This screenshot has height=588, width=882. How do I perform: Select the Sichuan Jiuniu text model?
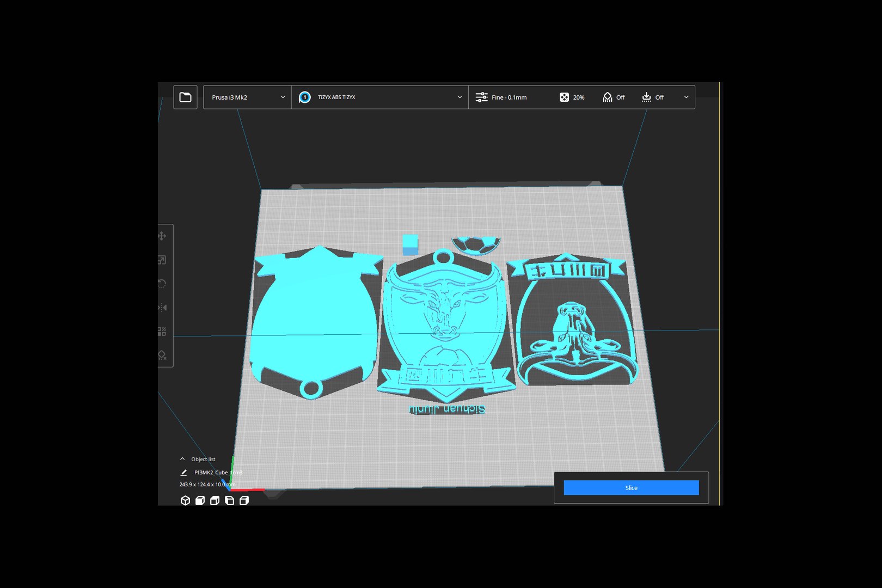click(x=447, y=409)
